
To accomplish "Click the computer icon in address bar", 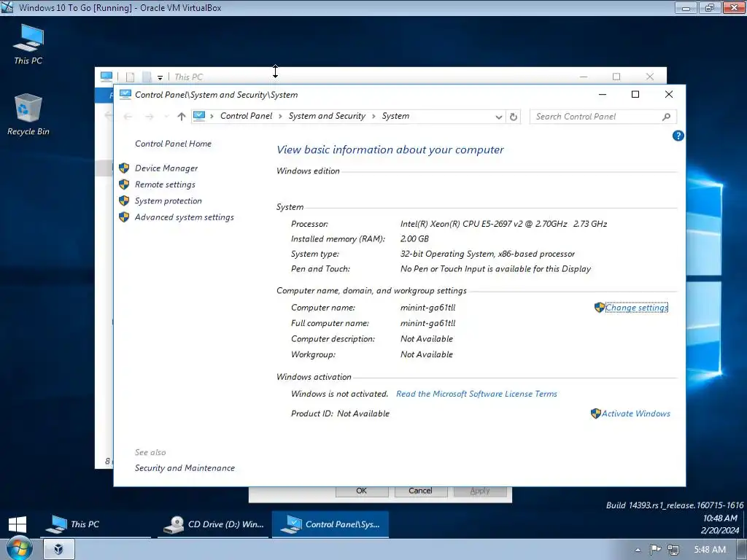I will pos(199,116).
